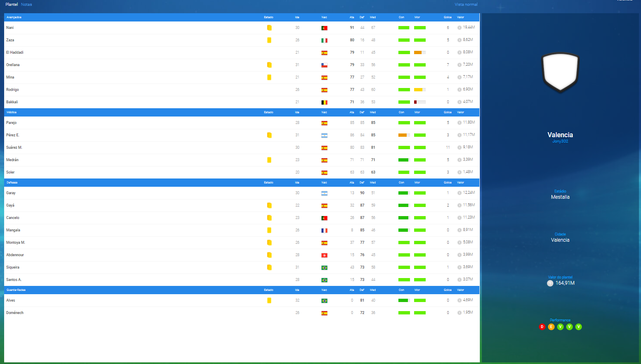Switch to the Notas tab

coord(26,5)
